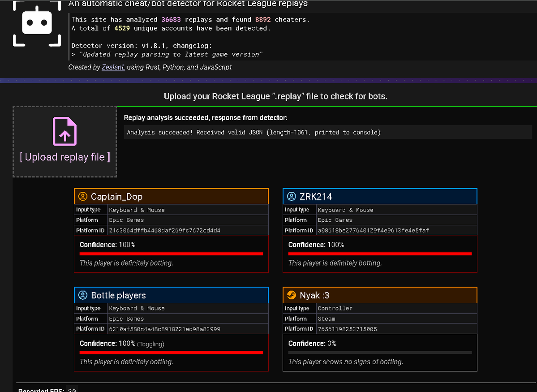Click Bottle players' red confidence bar
The height and width of the screenshot is (392, 537).
[x=171, y=353]
